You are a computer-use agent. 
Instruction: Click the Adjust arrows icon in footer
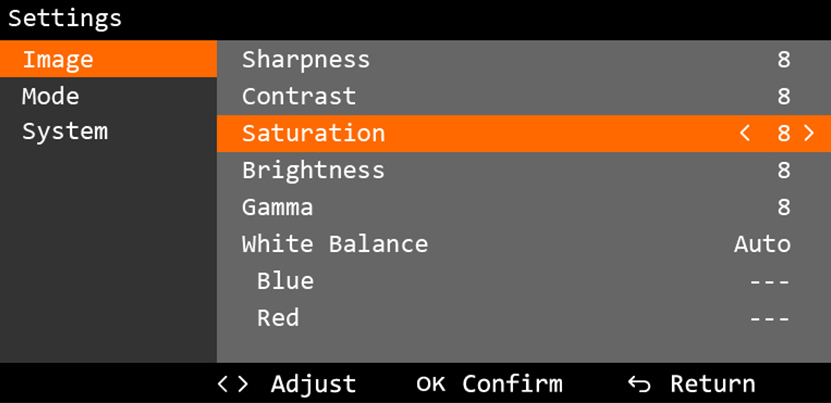click(x=233, y=384)
